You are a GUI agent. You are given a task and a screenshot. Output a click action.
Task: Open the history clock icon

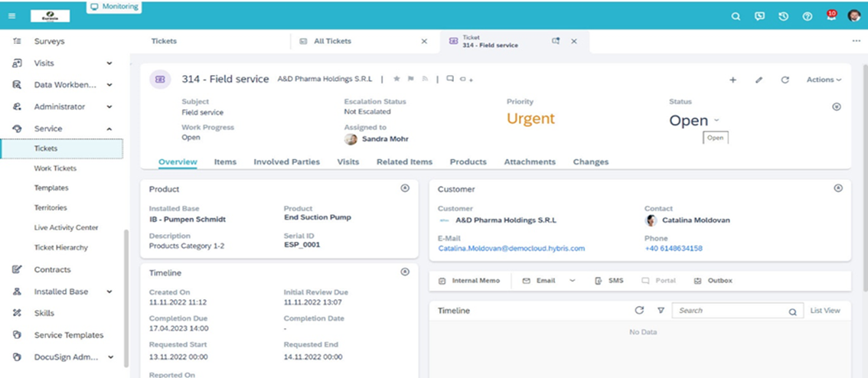click(783, 17)
